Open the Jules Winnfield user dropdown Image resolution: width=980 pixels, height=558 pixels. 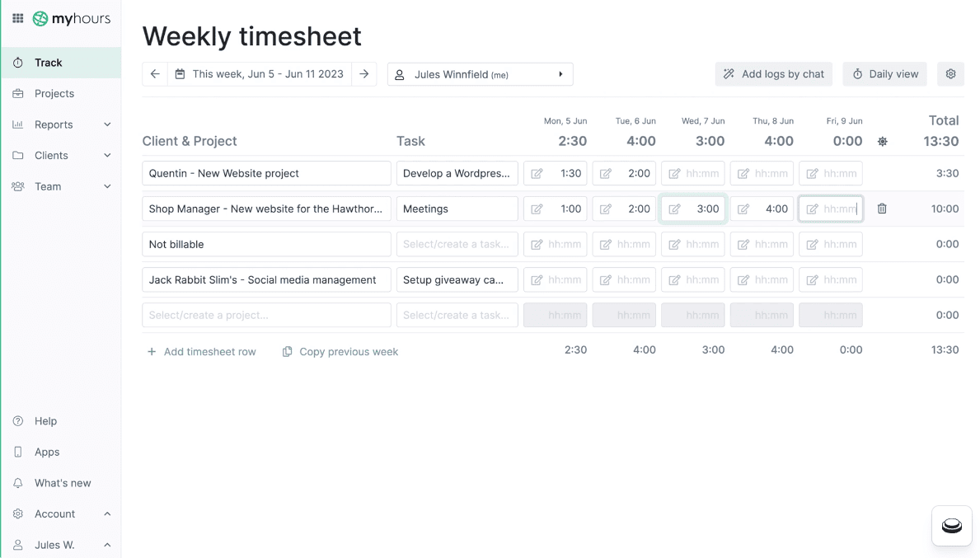480,74
